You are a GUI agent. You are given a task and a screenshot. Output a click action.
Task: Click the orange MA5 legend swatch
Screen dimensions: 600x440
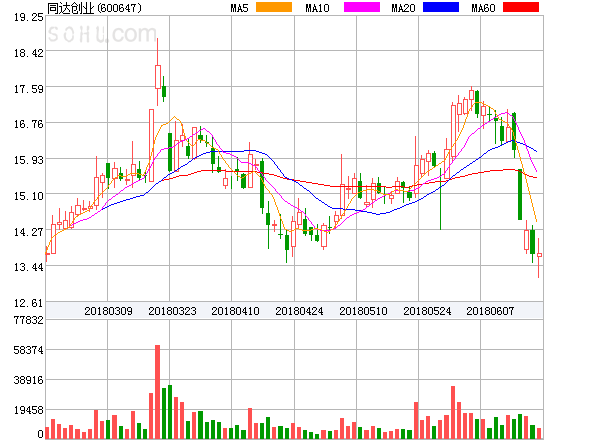pyautogui.click(x=274, y=8)
